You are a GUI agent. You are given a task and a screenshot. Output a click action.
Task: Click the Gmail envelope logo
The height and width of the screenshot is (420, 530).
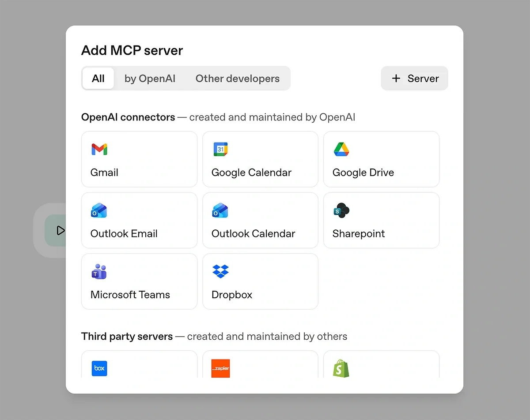(x=99, y=149)
